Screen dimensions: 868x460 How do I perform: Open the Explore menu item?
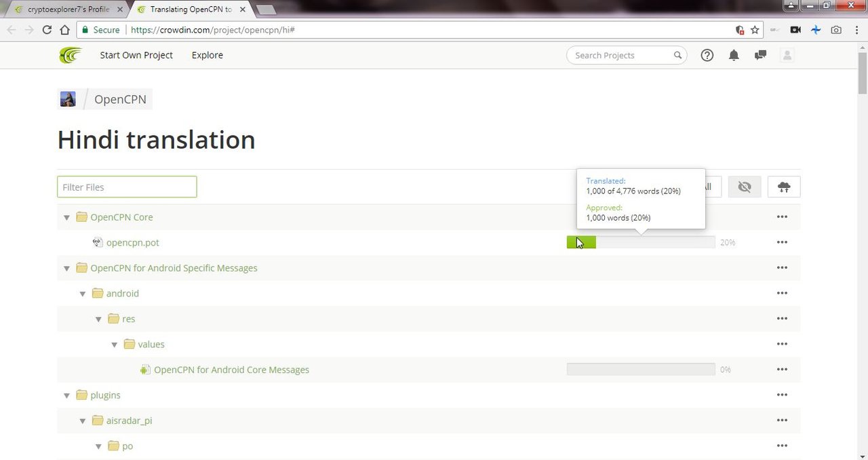point(208,55)
